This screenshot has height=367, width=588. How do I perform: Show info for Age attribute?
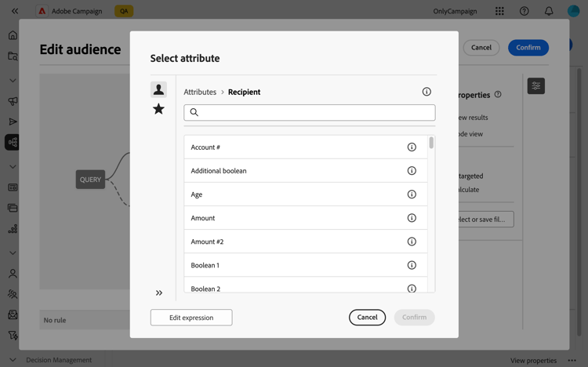coord(412,194)
